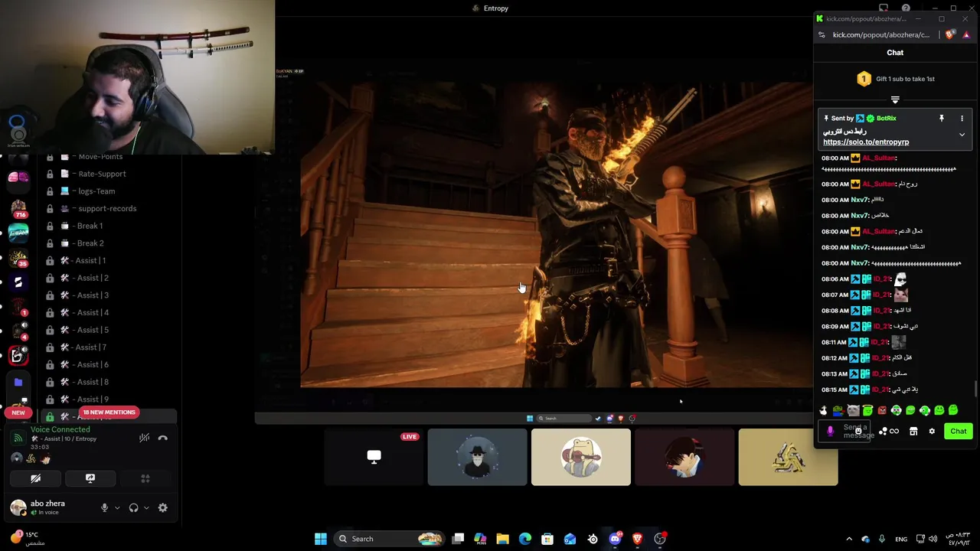This screenshot has width=980, height=551.
Task: Focus the Send a message field
Action: tap(843, 432)
